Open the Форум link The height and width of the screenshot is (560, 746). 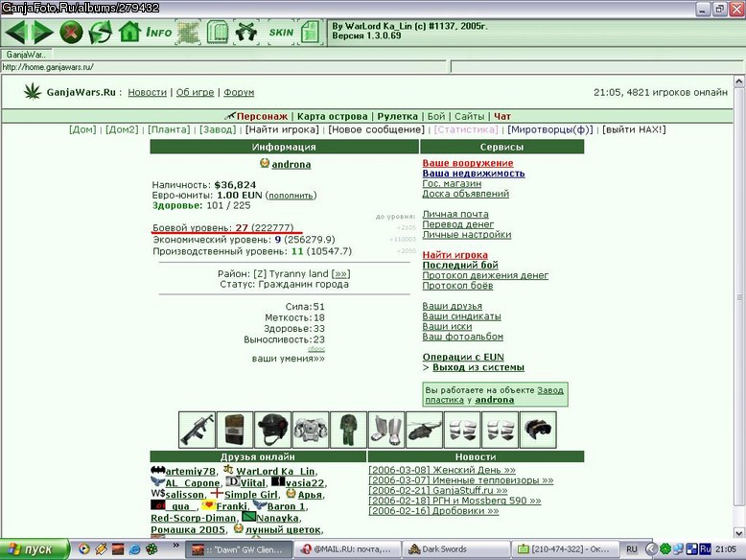pos(239,92)
